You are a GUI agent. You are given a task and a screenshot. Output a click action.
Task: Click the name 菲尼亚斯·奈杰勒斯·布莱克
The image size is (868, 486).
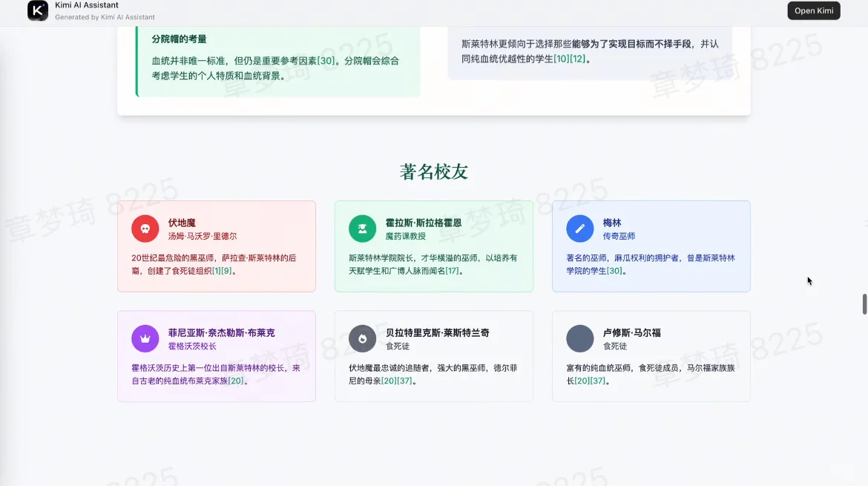tap(221, 333)
